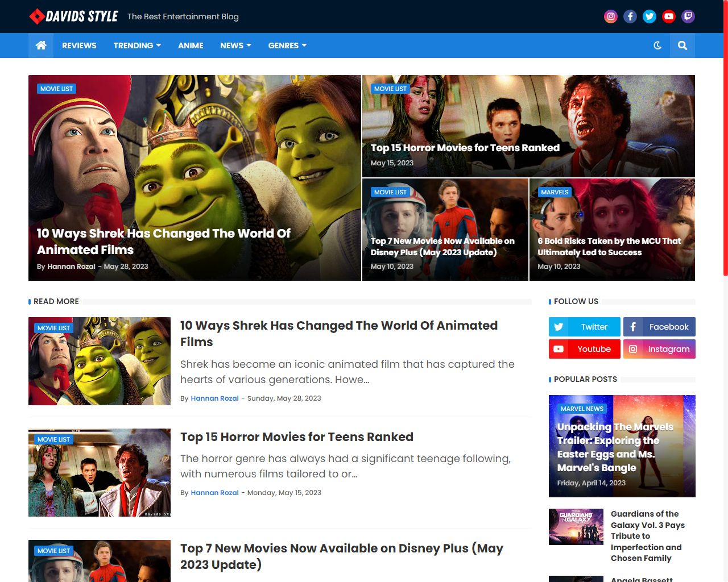The height and width of the screenshot is (582, 728).
Task: Click Movie List tag on hero horror card
Action: (390, 89)
